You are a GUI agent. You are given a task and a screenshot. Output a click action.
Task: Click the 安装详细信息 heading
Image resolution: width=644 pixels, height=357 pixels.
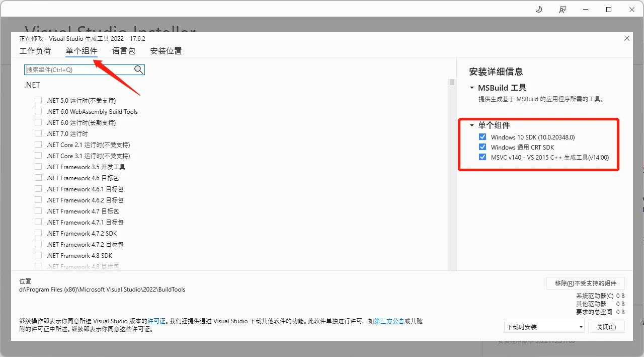496,72
